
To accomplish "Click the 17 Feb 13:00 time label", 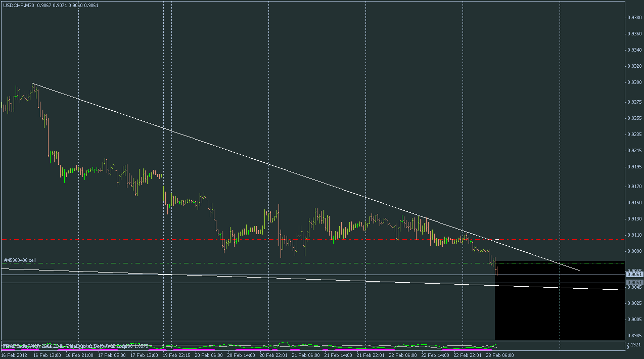I will pyautogui.click(x=144, y=355).
